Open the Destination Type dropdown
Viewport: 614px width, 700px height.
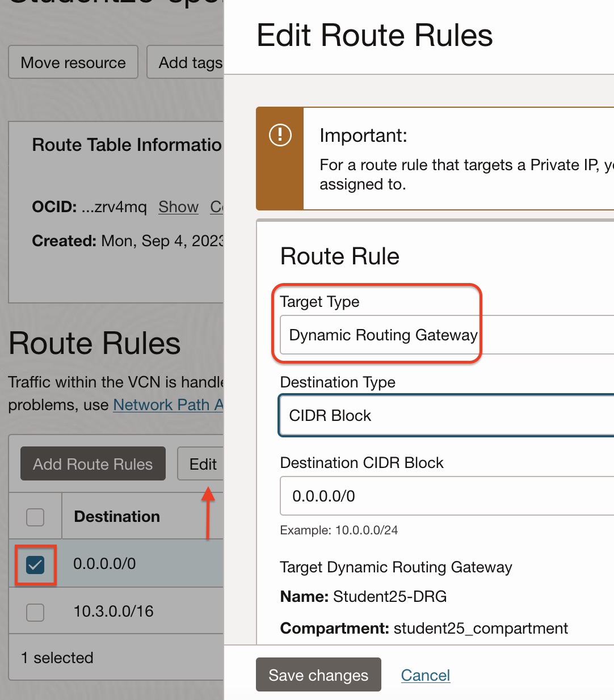447,416
